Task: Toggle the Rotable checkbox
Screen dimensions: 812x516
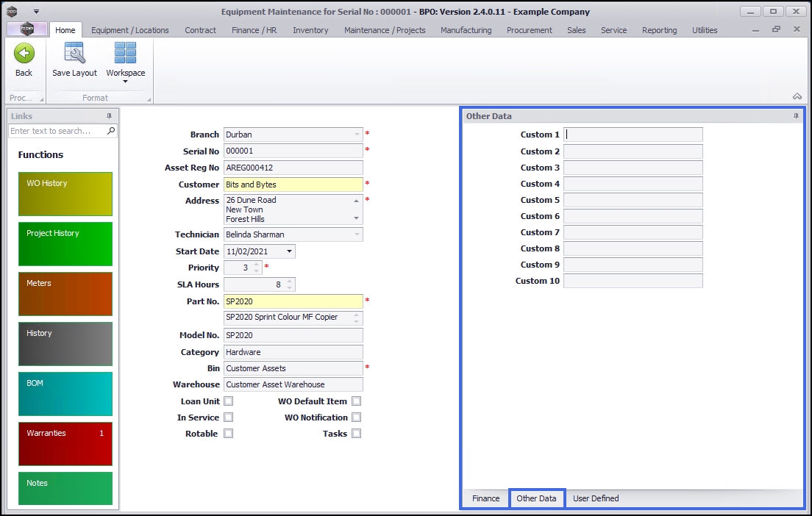Action: click(229, 434)
